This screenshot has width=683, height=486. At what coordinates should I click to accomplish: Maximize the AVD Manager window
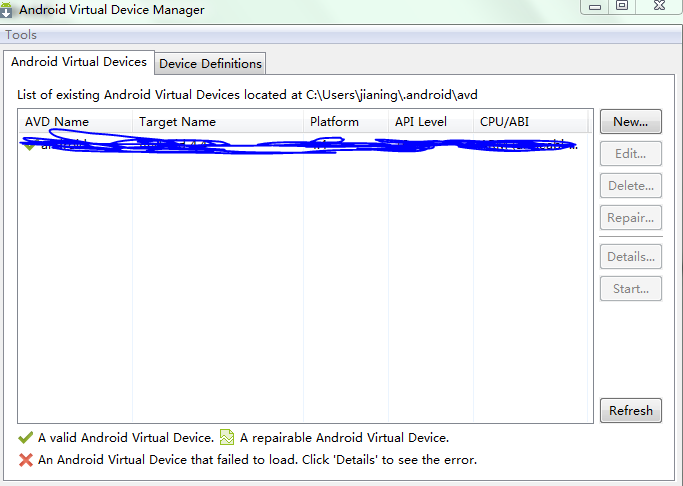click(622, 6)
